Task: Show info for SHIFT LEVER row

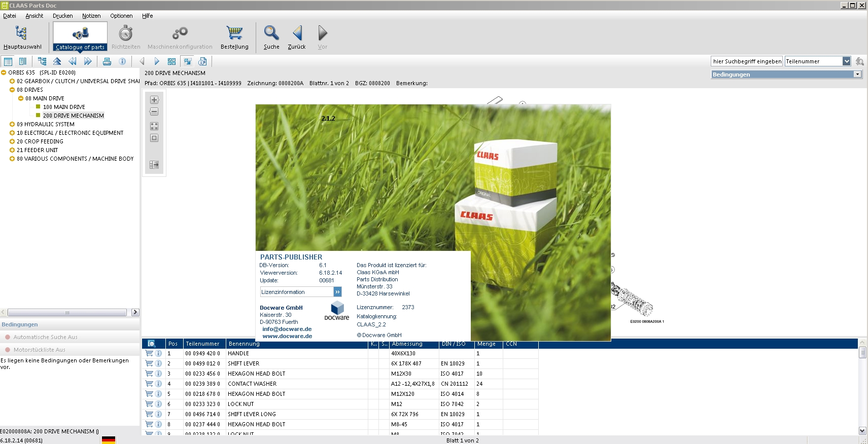Action: point(158,363)
